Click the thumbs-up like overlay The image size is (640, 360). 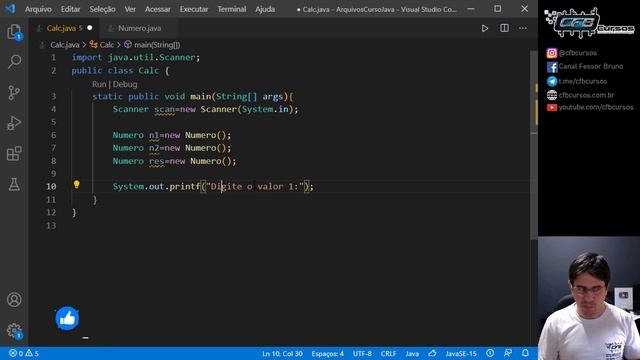click(x=67, y=318)
